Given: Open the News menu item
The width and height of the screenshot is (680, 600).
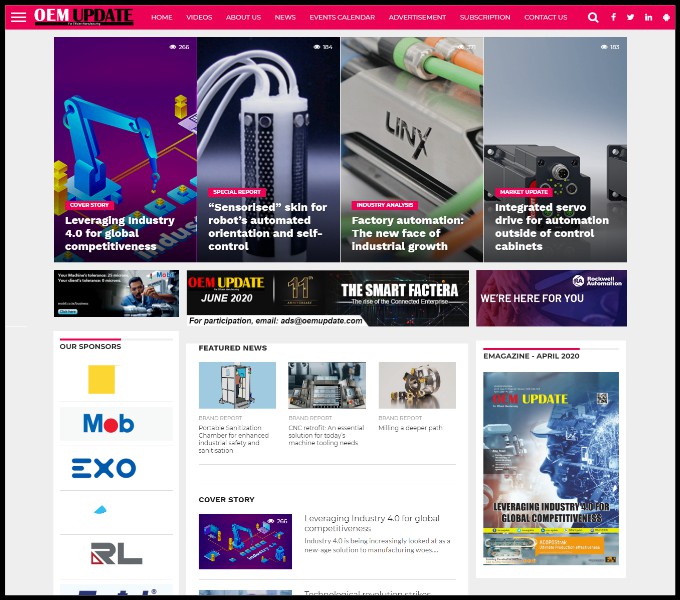Looking at the screenshot, I should click(285, 17).
